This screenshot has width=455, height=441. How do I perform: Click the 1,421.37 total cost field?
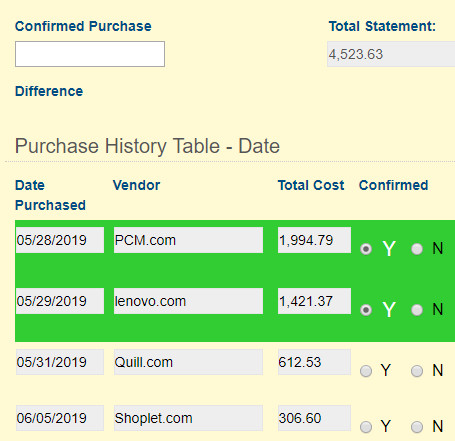314,301
